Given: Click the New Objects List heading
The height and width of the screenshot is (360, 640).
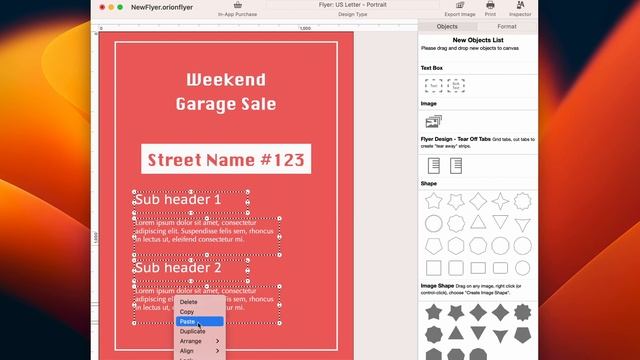Looking at the screenshot, I should [478, 40].
